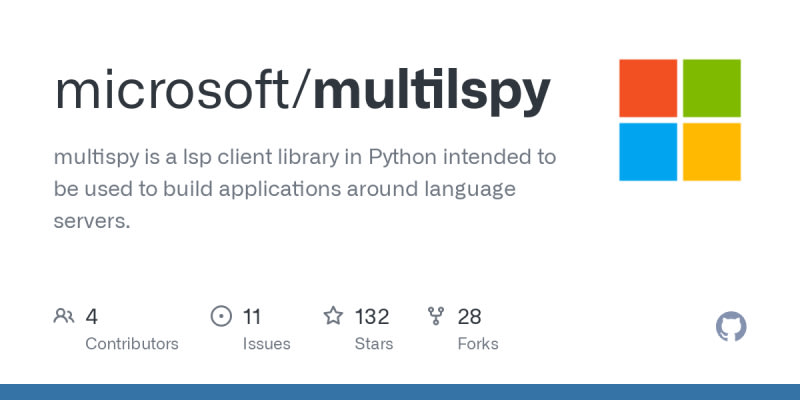Viewport: 800px width, 400px height.
Task: Open the "microsoft/" owner name in title
Action: (183, 91)
